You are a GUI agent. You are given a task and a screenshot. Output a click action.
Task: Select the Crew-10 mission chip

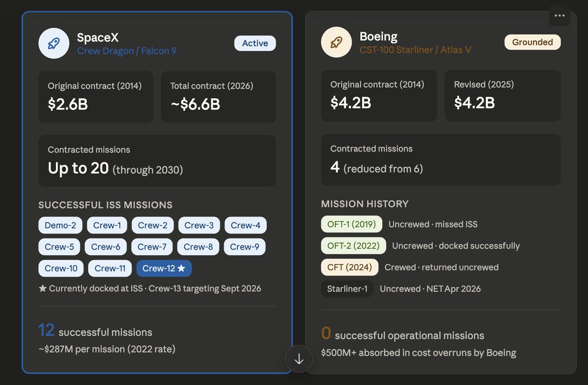coord(61,268)
